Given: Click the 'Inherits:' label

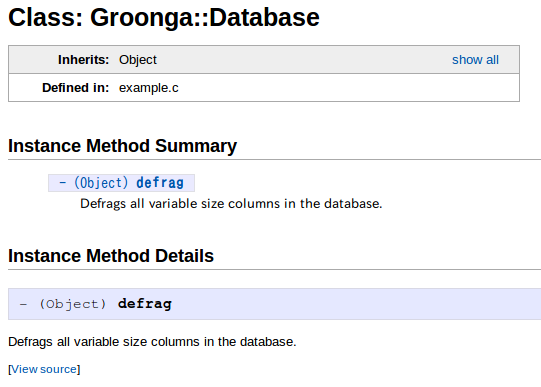Looking at the screenshot, I should 83,60.
